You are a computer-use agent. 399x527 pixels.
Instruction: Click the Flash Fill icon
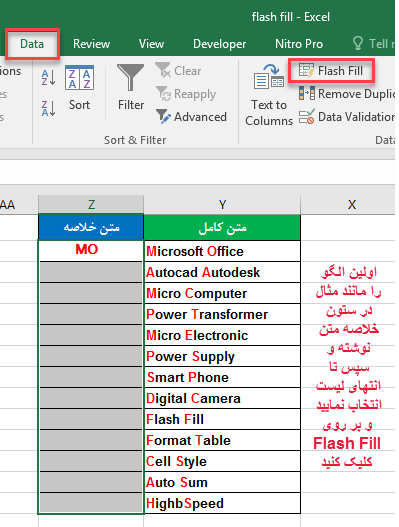point(306,71)
